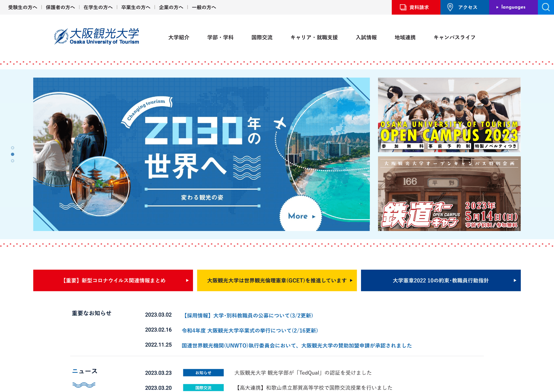
Task: Select the third carousel slide dot
Action: pyautogui.click(x=12, y=161)
